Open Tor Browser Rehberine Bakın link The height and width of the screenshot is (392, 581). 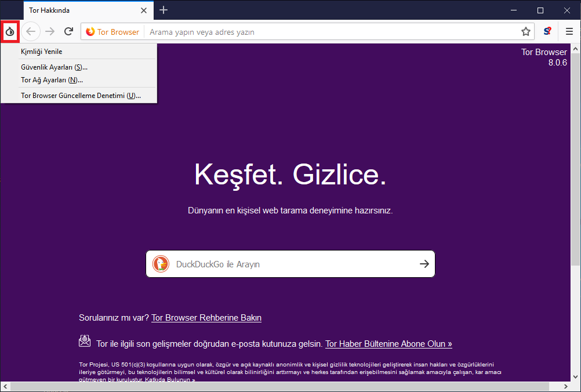[x=206, y=318]
